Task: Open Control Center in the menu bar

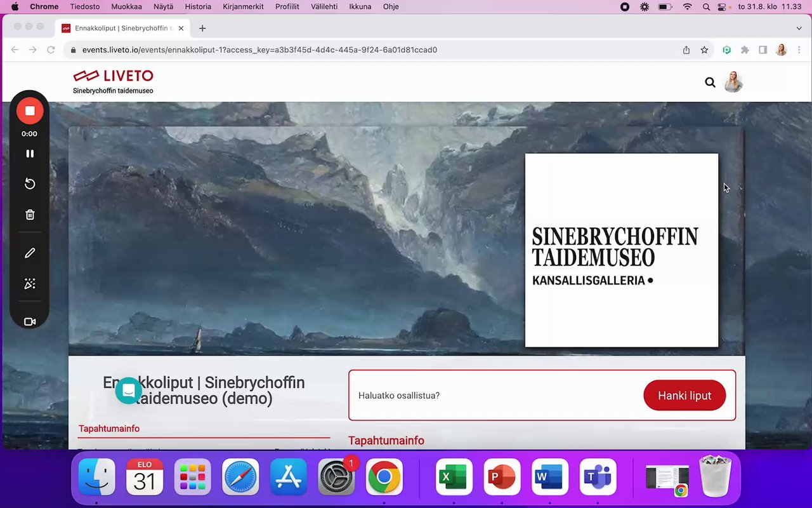Action: tap(723, 6)
